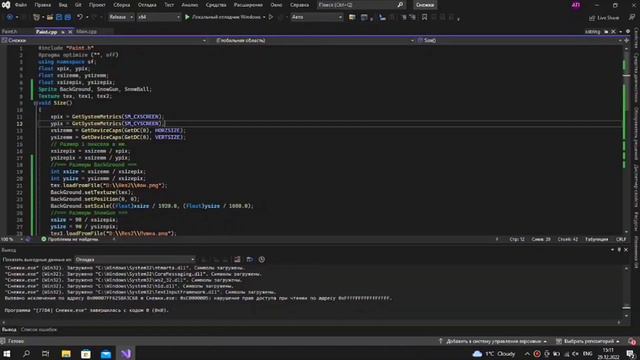Click the bookmark toolbar icon
This screenshot has width=640, height=360.
(424, 17)
